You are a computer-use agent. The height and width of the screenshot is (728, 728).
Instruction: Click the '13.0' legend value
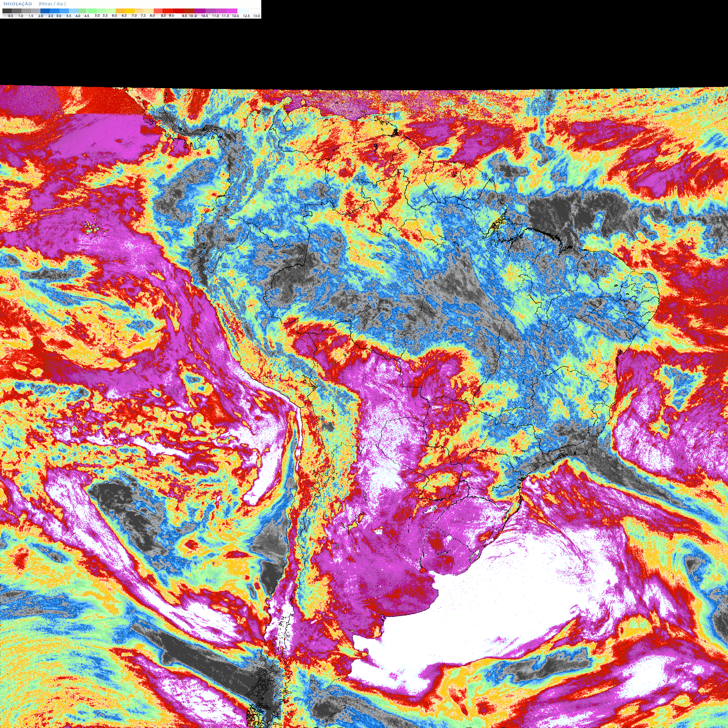click(256, 16)
